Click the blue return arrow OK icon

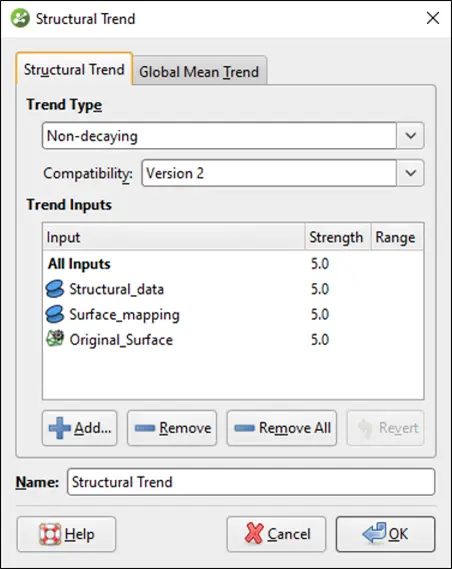pyautogui.click(x=374, y=533)
